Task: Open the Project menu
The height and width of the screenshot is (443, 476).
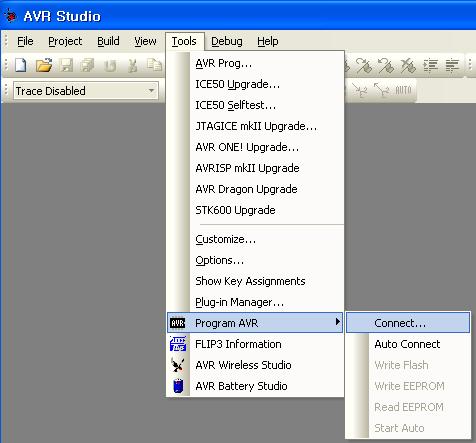Action: [x=65, y=41]
